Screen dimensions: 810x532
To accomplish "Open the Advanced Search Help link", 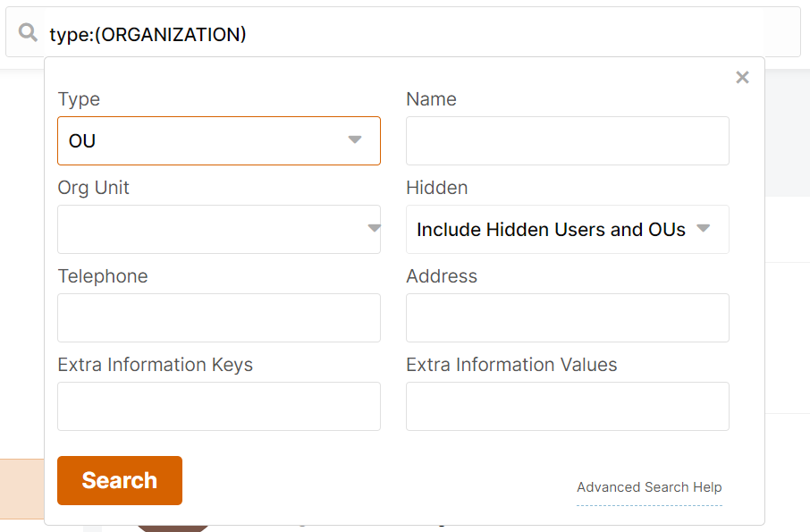I will 649,487.
